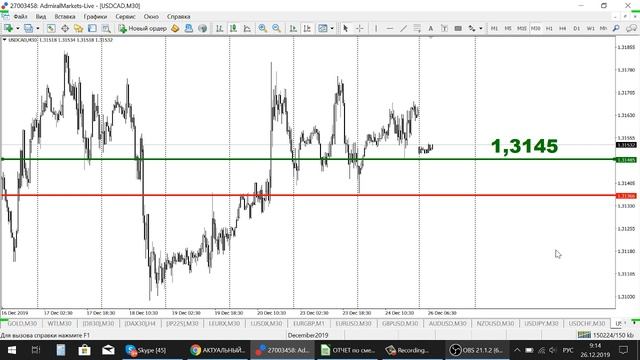Switch to candlestick chart display
The image size is (640, 360).
233,28
